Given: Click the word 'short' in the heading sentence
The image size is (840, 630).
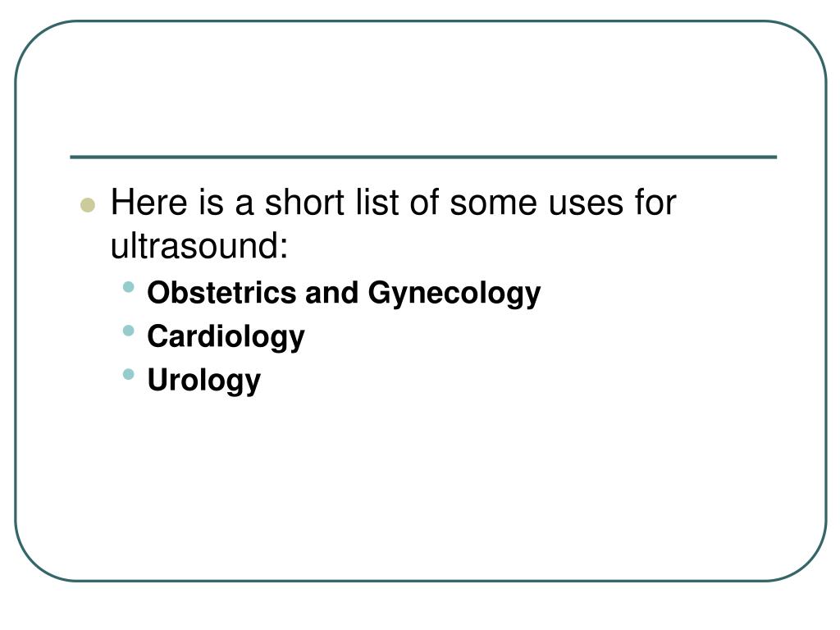Looking at the screenshot, I should pos(304,203).
